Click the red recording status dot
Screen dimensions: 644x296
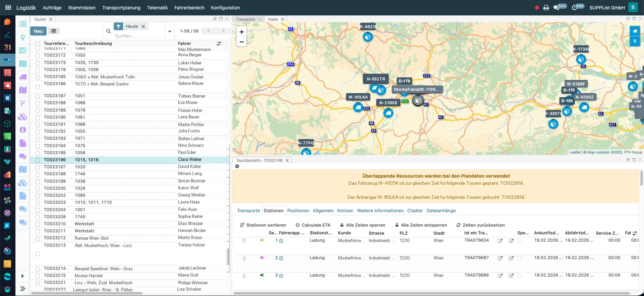(x=537, y=8)
